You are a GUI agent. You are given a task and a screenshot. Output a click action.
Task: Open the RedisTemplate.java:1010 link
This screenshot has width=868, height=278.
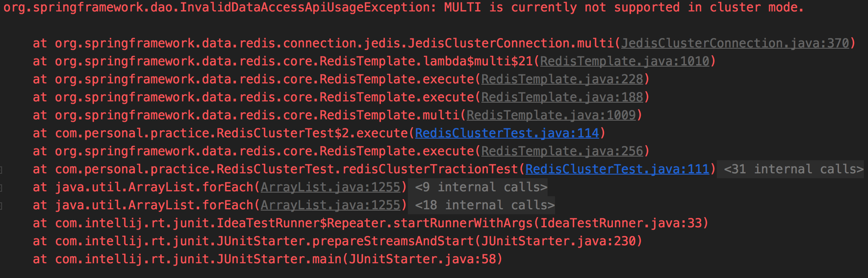tap(625, 61)
